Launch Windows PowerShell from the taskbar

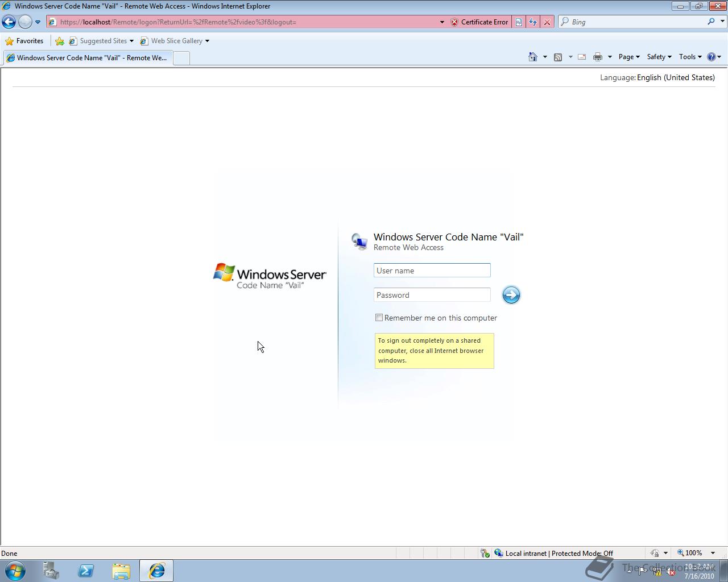86,571
